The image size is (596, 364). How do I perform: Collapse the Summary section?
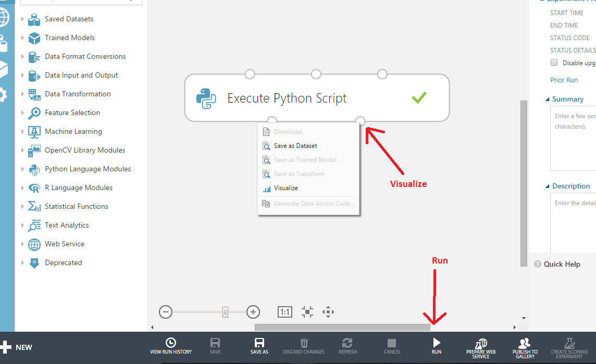coord(548,99)
